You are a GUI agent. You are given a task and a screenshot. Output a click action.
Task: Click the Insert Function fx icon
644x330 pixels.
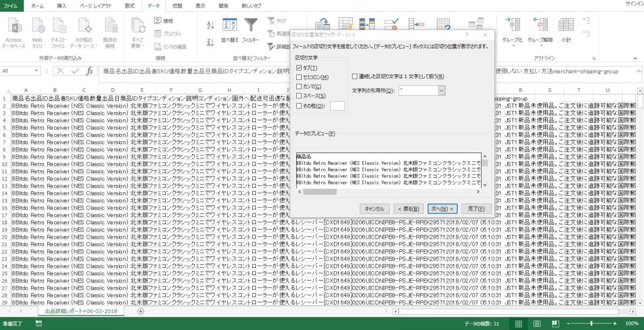pyautogui.click(x=89, y=71)
